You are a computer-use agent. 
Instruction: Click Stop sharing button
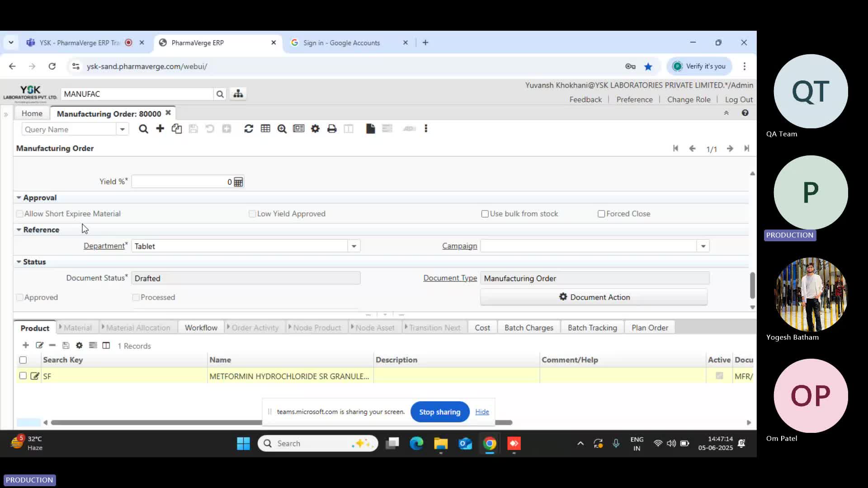pyautogui.click(x=440, y=412)
